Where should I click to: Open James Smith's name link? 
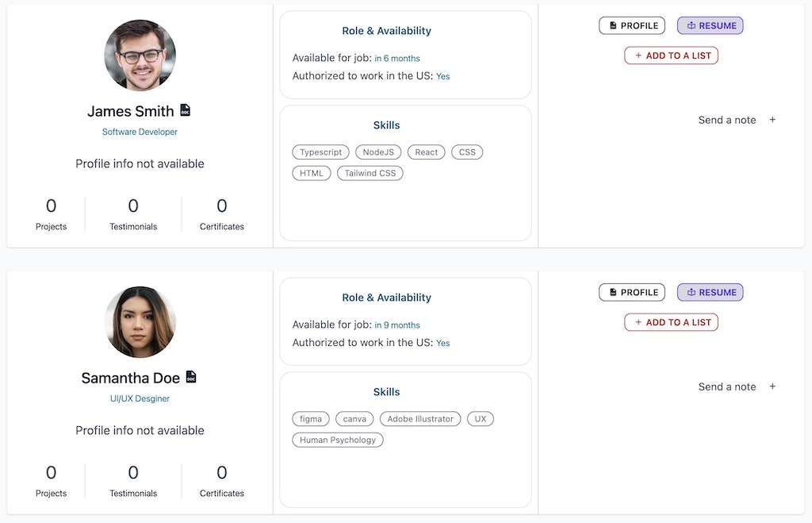[x=131, y=111]
